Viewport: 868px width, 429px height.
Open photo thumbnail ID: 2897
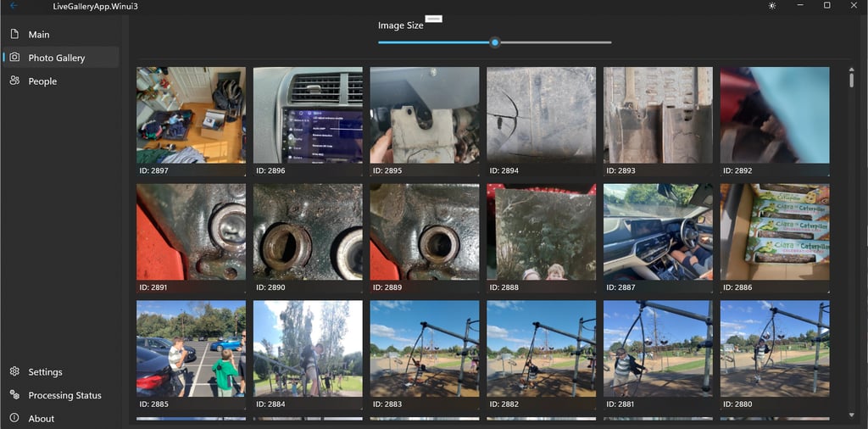click(191, 121)
